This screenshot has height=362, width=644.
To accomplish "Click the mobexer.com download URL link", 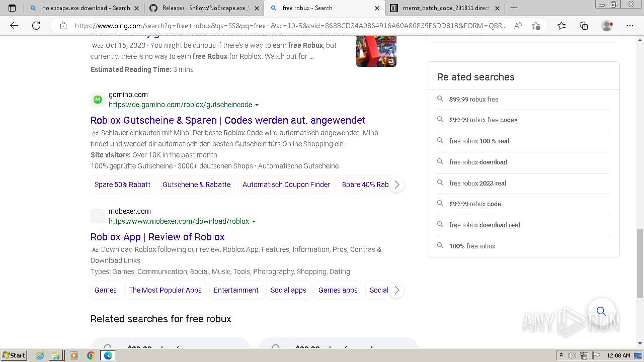I will pyautogui.click(x=179, y=221).
